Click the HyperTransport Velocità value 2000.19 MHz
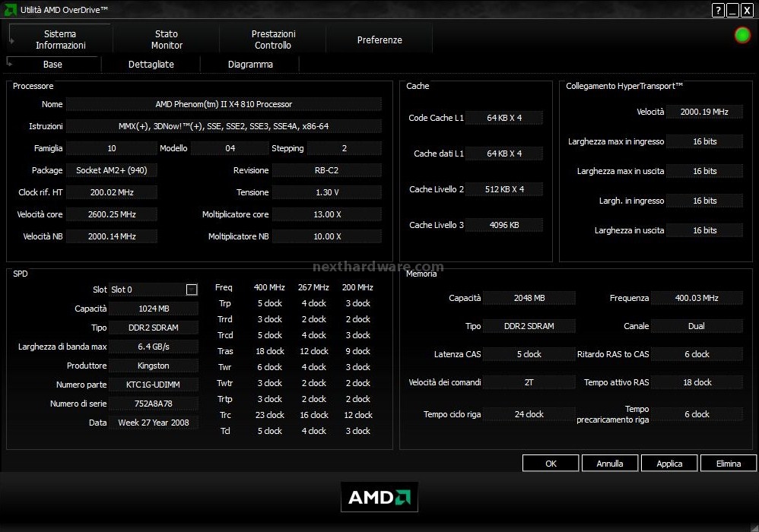Image resolution: width=759 pixels, height=532 pixels. click(x=704, y=112)
